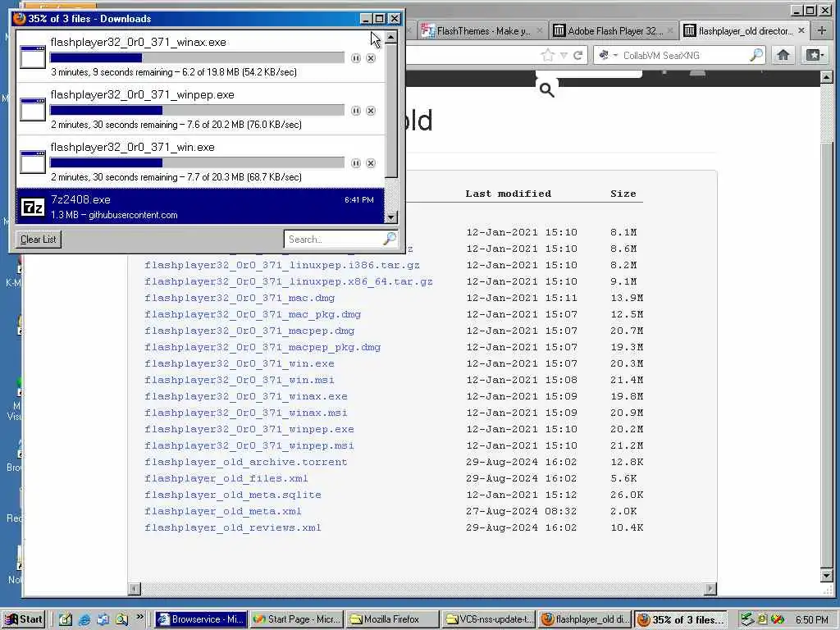Open flashplayer_old_archive.torrent link
Screen dimensions: 840x630
246,462
